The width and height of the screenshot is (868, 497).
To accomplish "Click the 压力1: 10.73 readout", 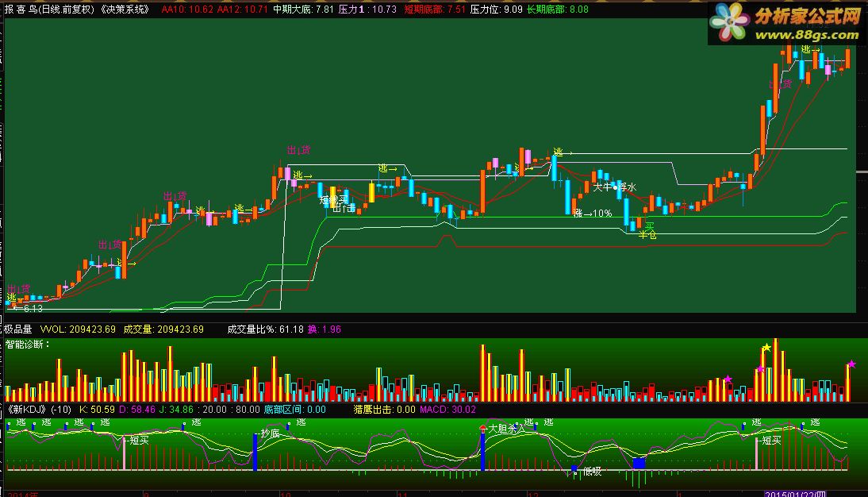I will 367,10.
